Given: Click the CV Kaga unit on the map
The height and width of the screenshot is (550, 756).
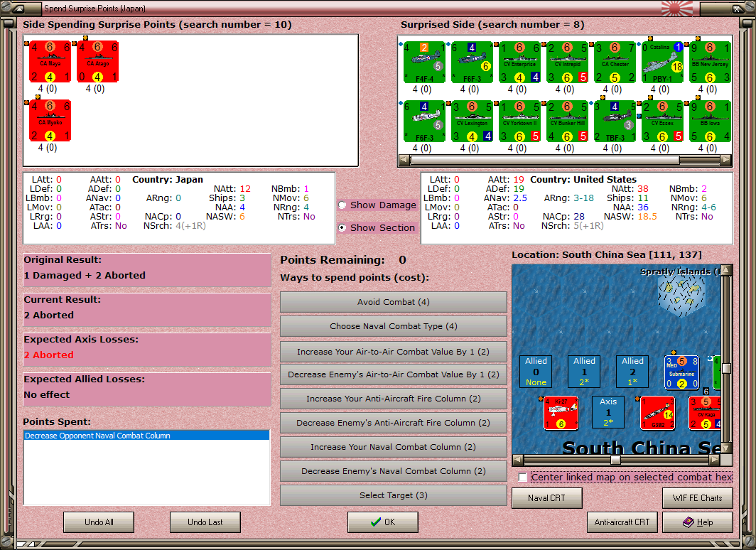Looking at the screenshot, I should point(705,413).
